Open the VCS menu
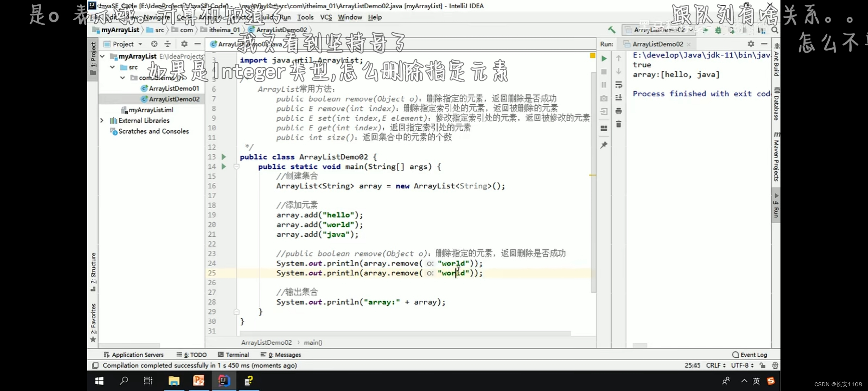The height and width of the screenshot is (391, 868). [326, 17]
